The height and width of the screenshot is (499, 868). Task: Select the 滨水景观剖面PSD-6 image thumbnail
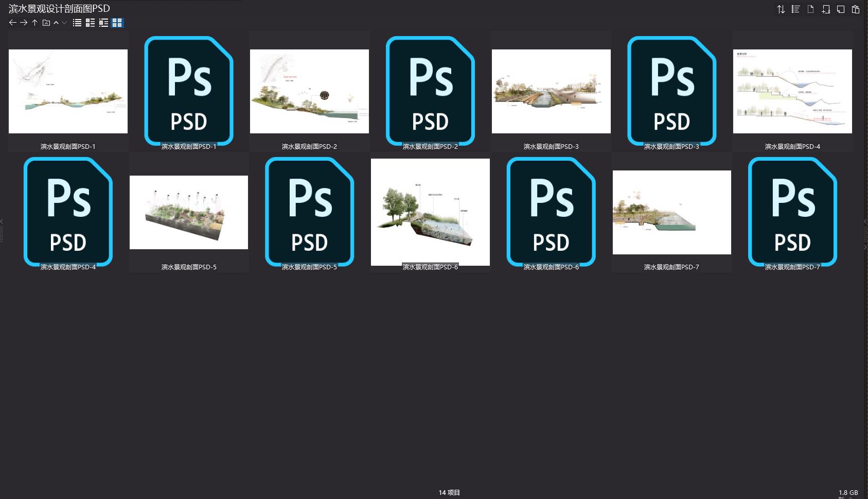pyautogui.click(x=430, y=212)
